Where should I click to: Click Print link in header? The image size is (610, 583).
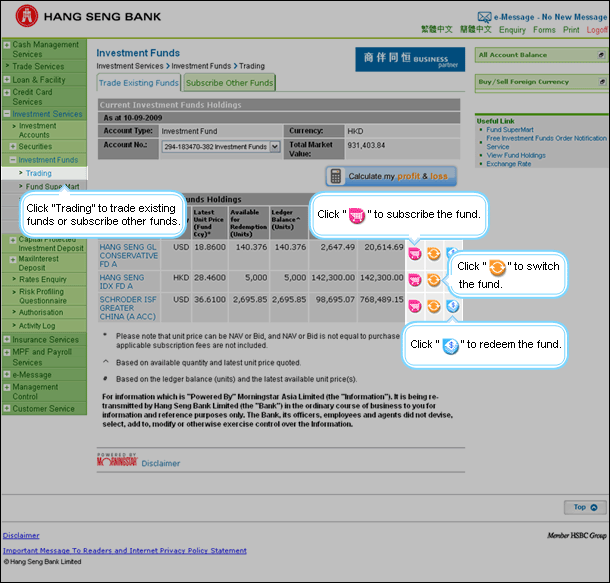571,30
